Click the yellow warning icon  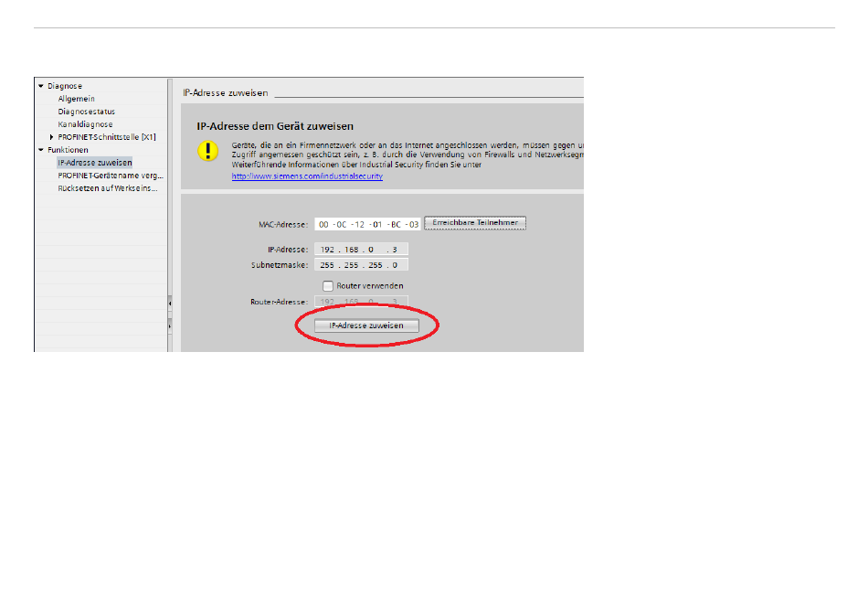point(208,151)
